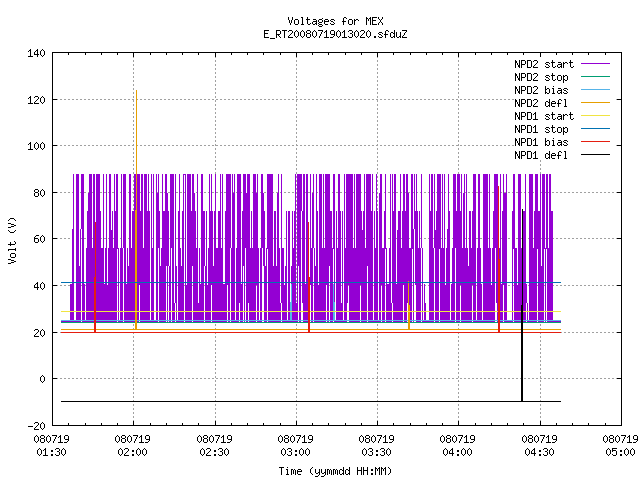Click the red NPD1 bias legend line sample

595,142
